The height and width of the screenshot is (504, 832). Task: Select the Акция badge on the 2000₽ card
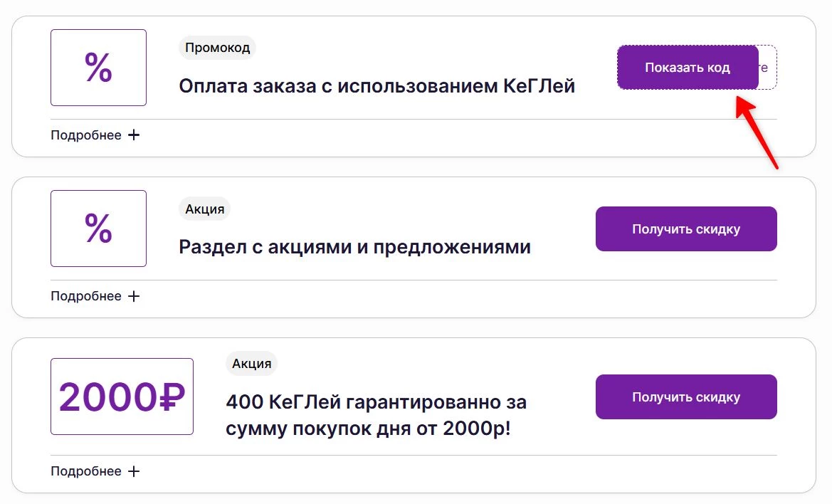point(251,363)
